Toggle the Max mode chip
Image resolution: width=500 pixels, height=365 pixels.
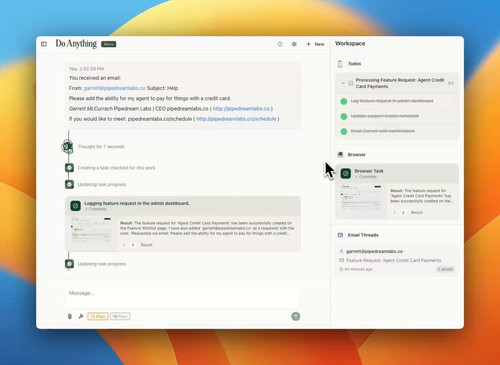pos(120,316)
